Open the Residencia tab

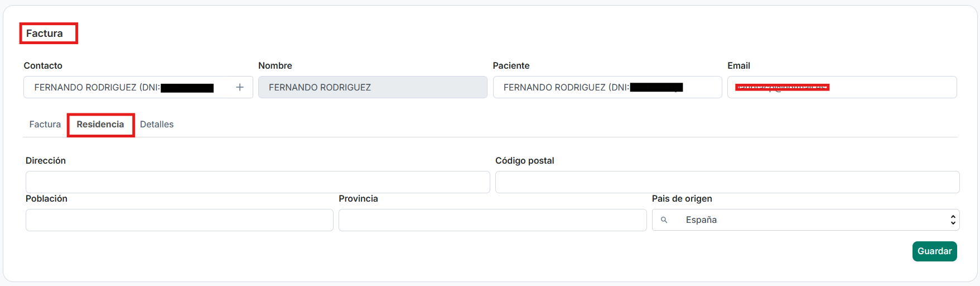click(100, 125)
